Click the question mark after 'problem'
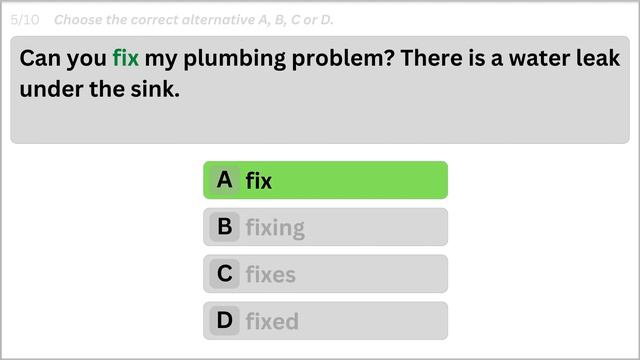 (389, 58)
